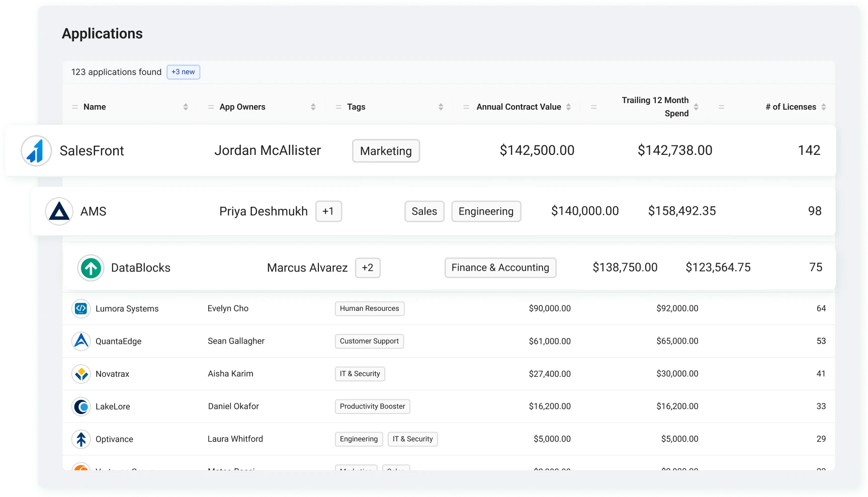
Task: Click the Lumora Systems code icon
Action: 81,308
